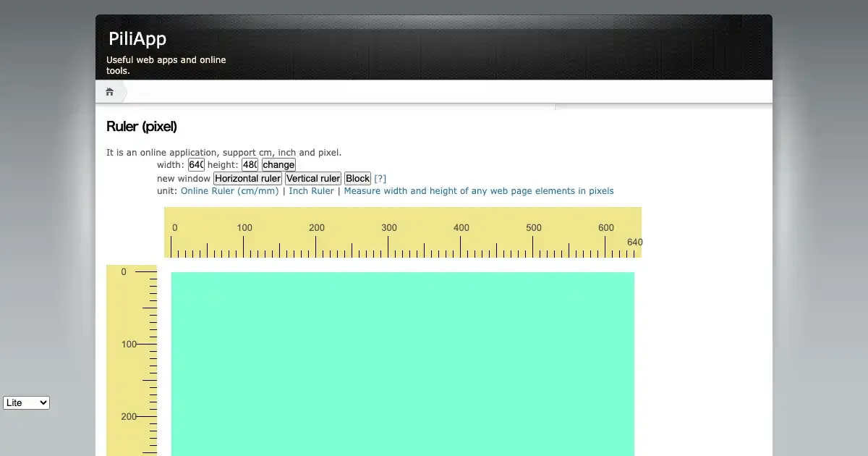Go to Online Ruler (cm/mm) link
This screenshot has height=456, width=868.
pos(229,191)
